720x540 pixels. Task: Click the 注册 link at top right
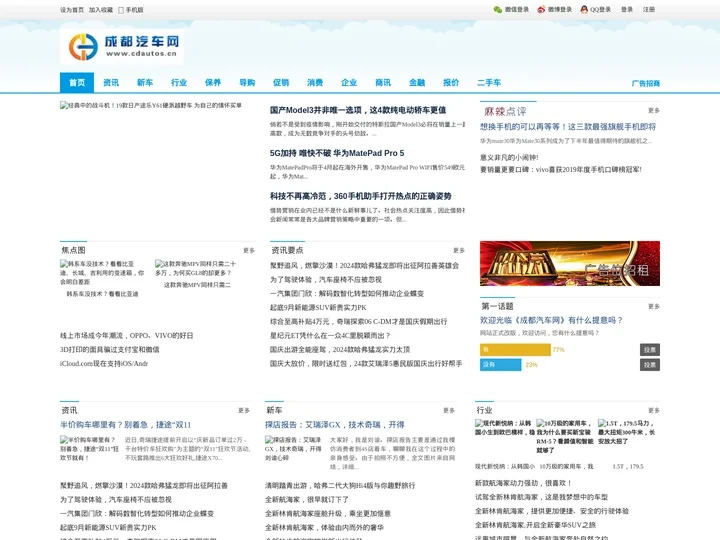(x=649, y=10)
